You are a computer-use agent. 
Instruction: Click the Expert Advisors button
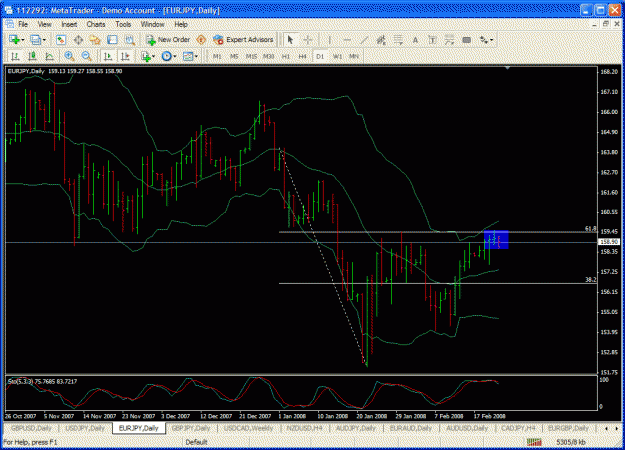coord(244,40)
